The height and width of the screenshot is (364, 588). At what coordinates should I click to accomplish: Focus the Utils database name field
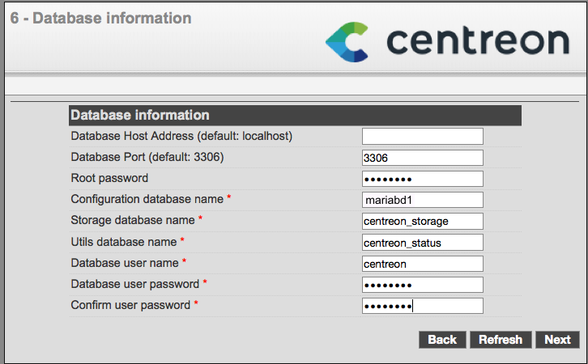click(422, 242)
